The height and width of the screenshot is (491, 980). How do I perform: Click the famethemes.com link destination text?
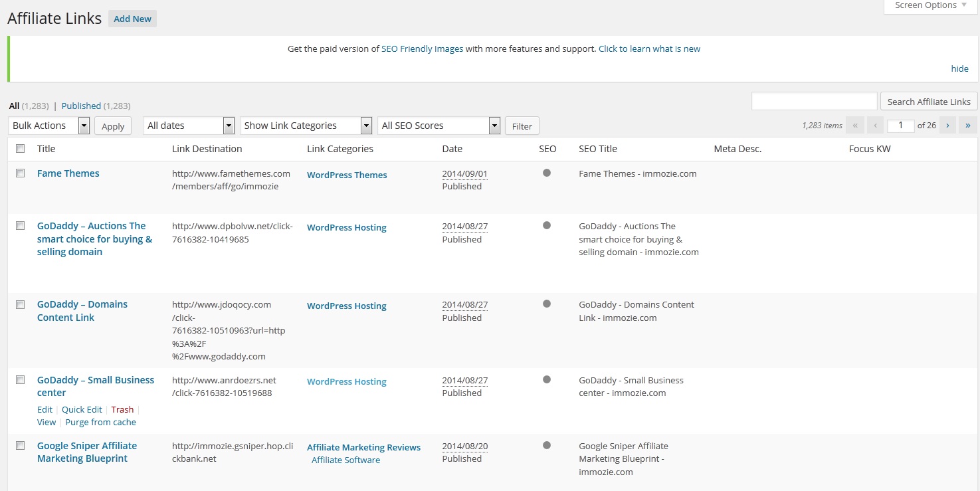pyautogui.click(x=231, y=180)
